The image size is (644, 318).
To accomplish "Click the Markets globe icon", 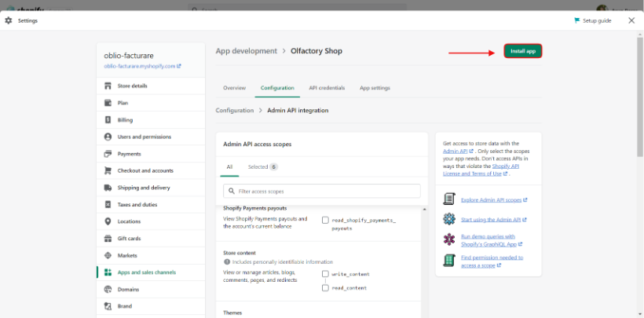I will [x=108, y=255].
